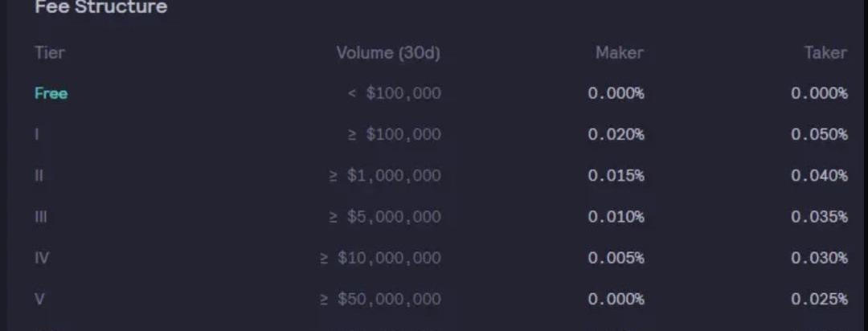The width and height of the screenshot is (868, 331).
Task: Click the 0.025% taker fee
Action: (819, 299)
